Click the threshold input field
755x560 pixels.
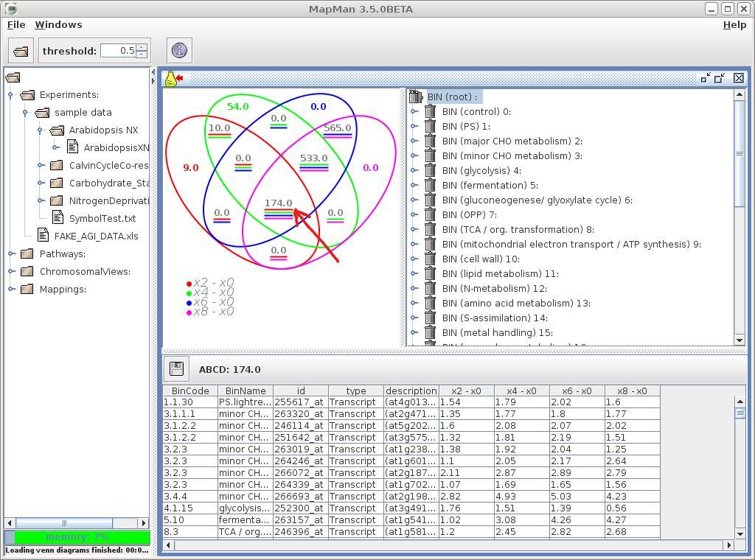[119, 51]
